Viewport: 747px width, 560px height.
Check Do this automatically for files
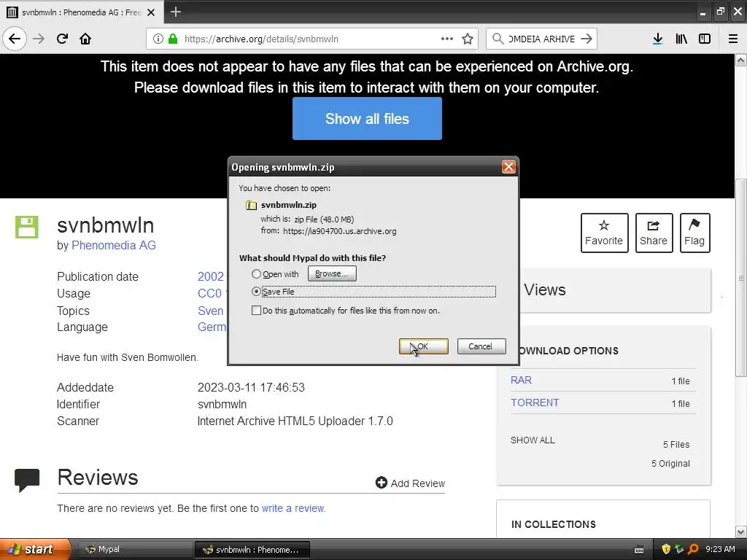pyautogui.click(x=256, y=311)
